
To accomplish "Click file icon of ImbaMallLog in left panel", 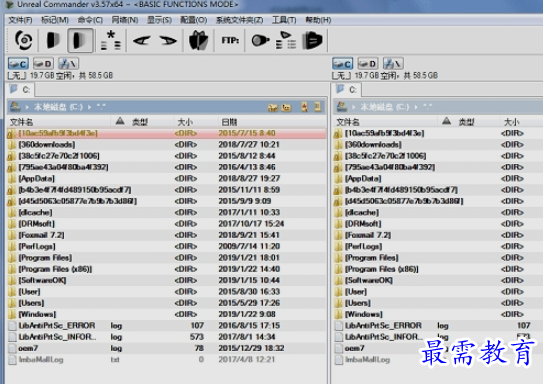I will click(x=12, y=360).
